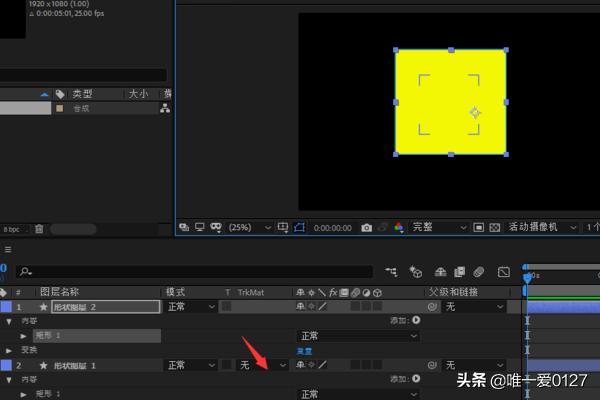Click the label tag column icon in project panel

60,94
